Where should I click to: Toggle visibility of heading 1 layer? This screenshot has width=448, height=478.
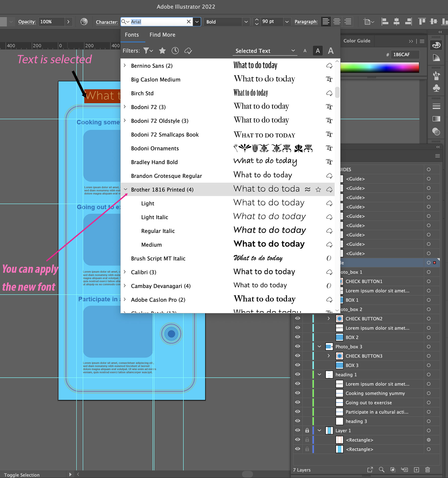[298, 374]
